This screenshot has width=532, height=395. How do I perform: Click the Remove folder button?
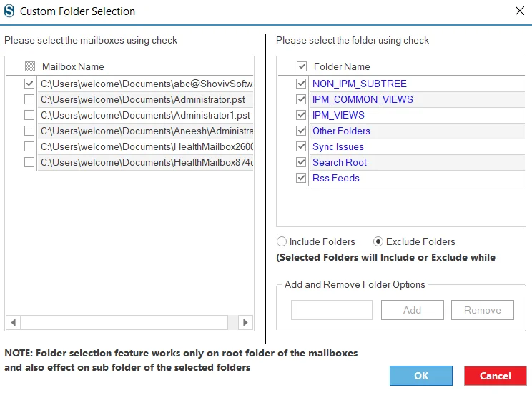pyautogui.click(x=483, y=310)
